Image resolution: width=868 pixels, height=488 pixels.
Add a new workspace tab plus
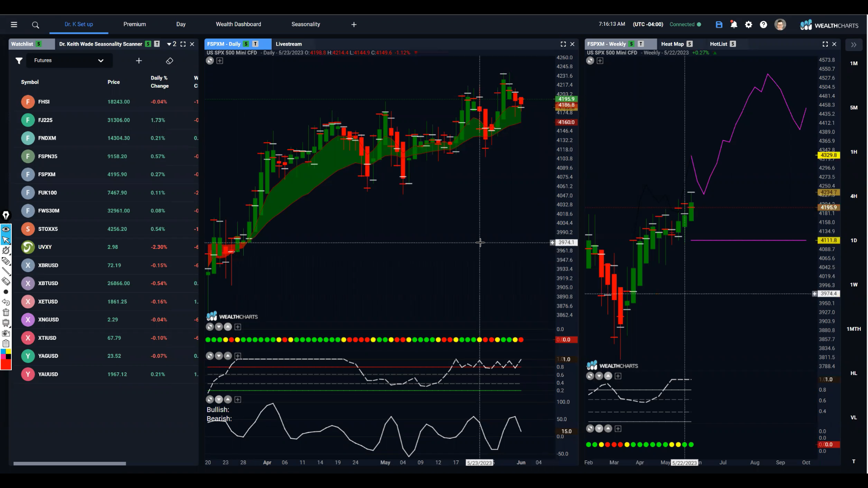click(354, 25)
